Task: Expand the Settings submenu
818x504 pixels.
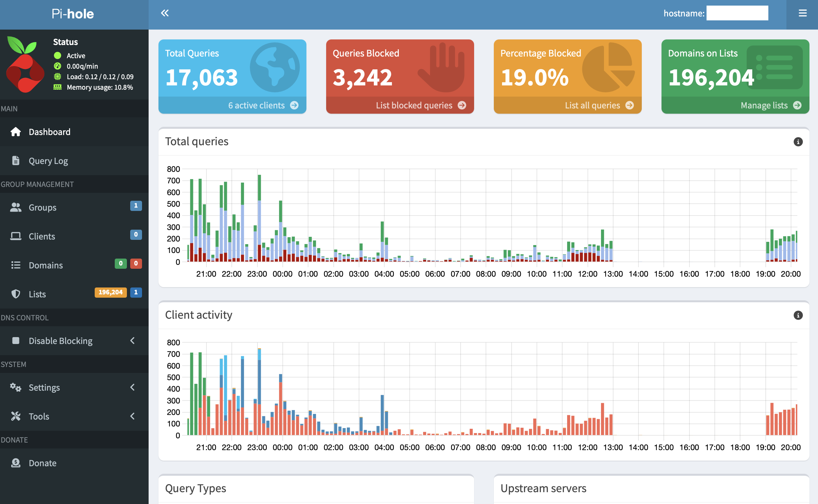Action: 132,387
